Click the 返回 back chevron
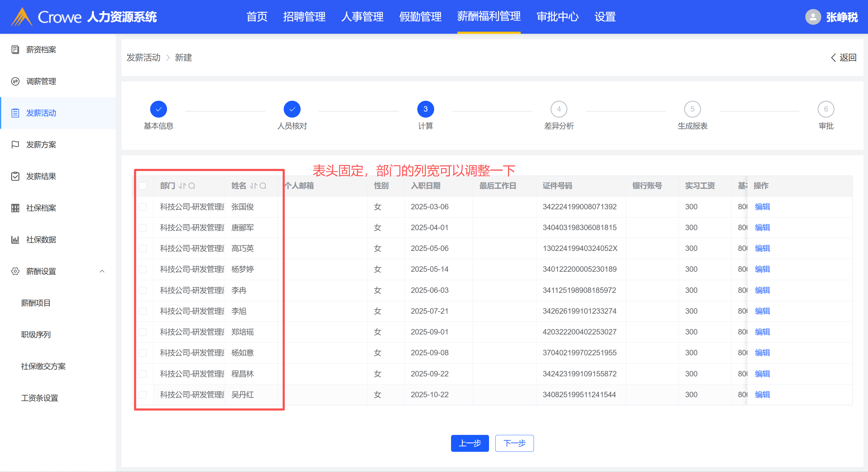Image resolution: width=868 pixels, height=472 pixels. (834, 58)
